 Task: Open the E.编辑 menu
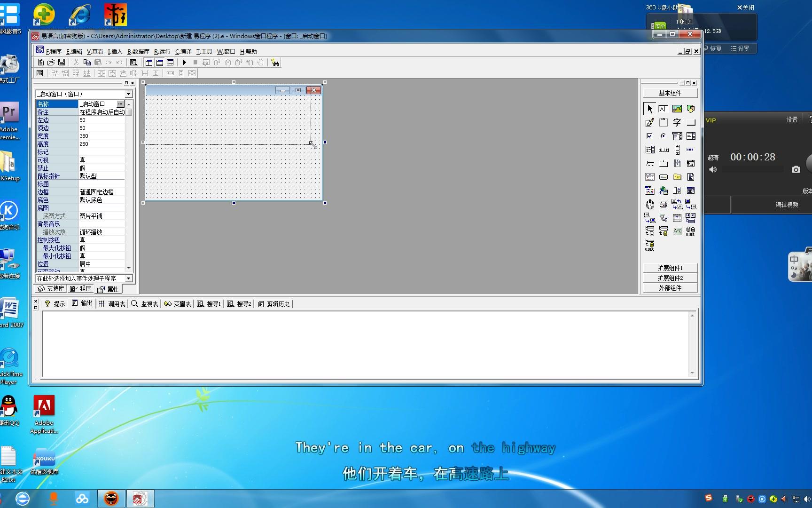pos(74,52)
